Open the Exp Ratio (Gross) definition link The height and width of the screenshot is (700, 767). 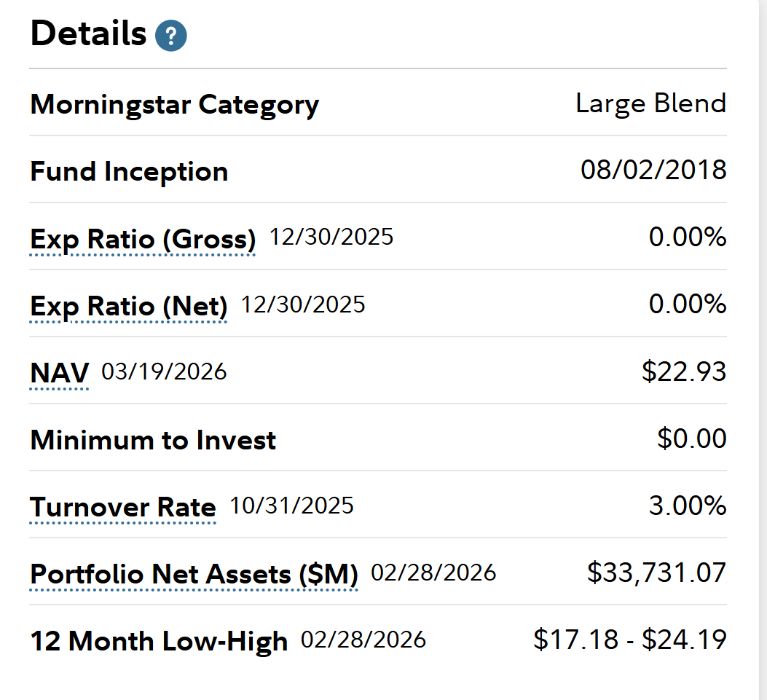[143, 239]
